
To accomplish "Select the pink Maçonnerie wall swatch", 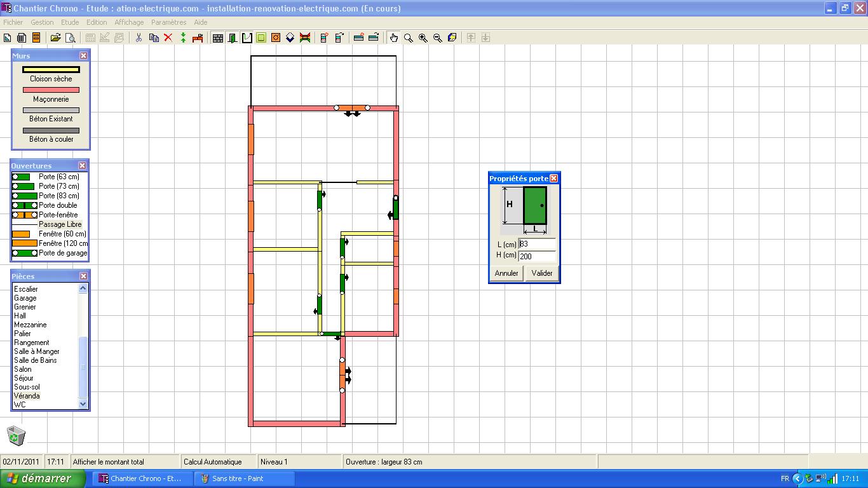I will pyautogui.click(x=51, y=90).
